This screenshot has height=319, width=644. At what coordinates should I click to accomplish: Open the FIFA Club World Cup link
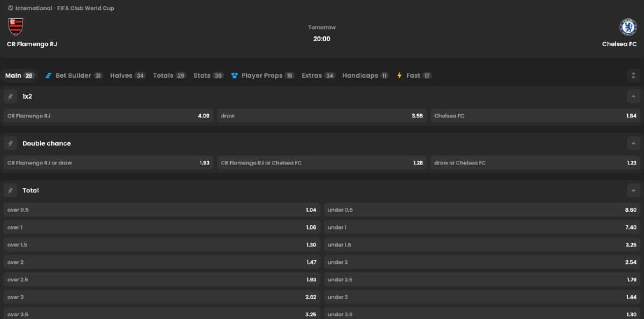pos(86,9)
